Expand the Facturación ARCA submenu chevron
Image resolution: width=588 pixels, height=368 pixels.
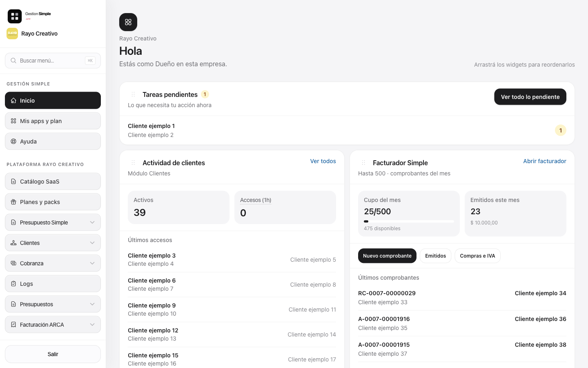click(92, 325)
